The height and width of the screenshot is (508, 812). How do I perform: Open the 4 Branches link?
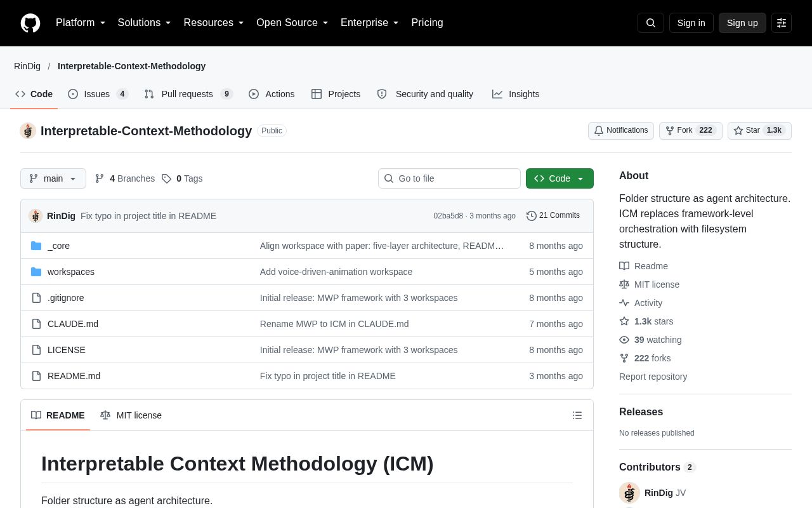[125, 178]
